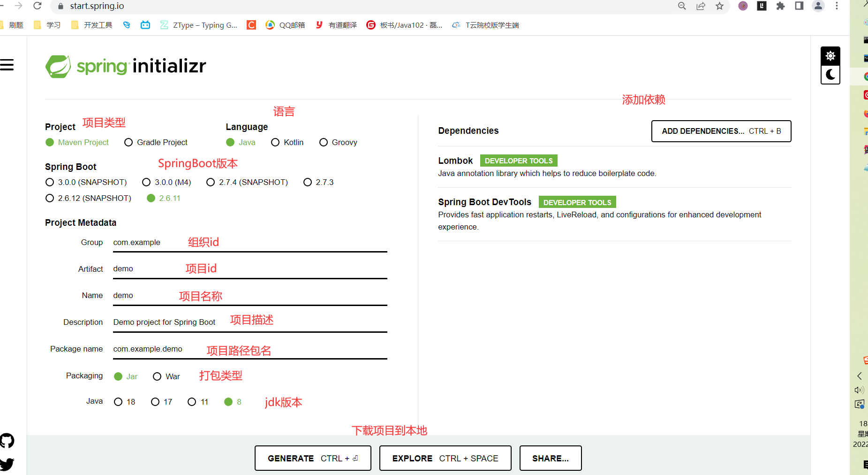Choose Java as the language

coord(241,142)
